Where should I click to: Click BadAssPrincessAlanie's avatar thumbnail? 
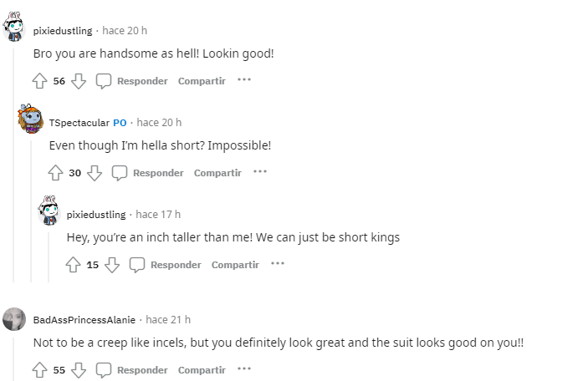[14, 319]
